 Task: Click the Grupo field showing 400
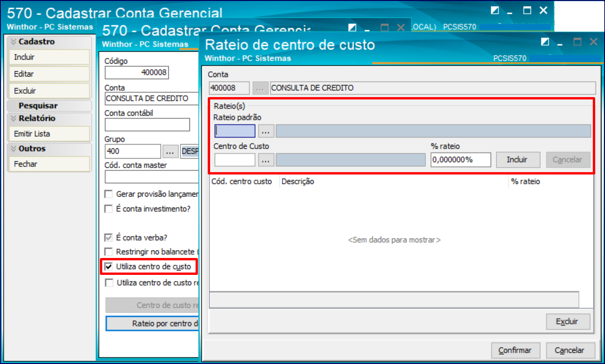(133, 152)
